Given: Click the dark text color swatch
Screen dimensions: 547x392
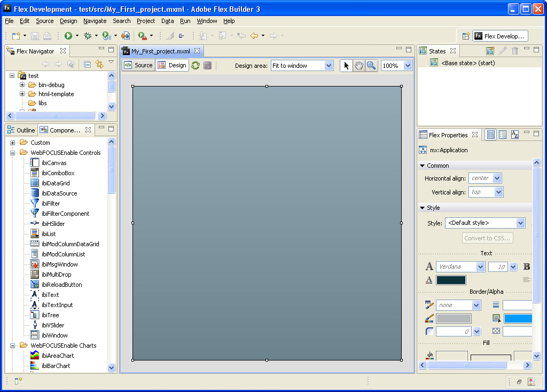Looking at the screenshot, I should tap(451, 280).
